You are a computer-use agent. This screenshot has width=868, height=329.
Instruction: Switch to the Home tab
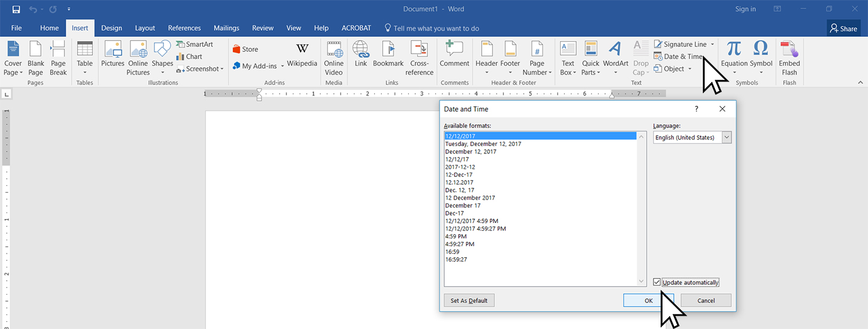tap(49, 28)
